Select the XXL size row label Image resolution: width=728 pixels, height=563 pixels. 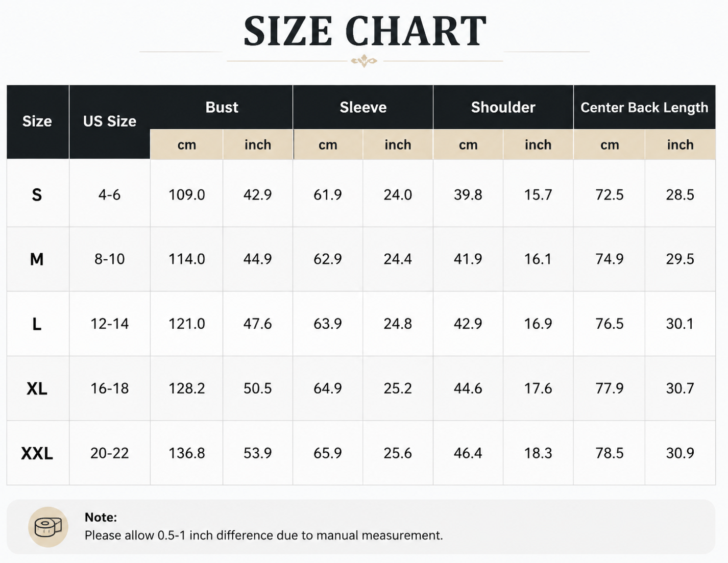point(37,453)
